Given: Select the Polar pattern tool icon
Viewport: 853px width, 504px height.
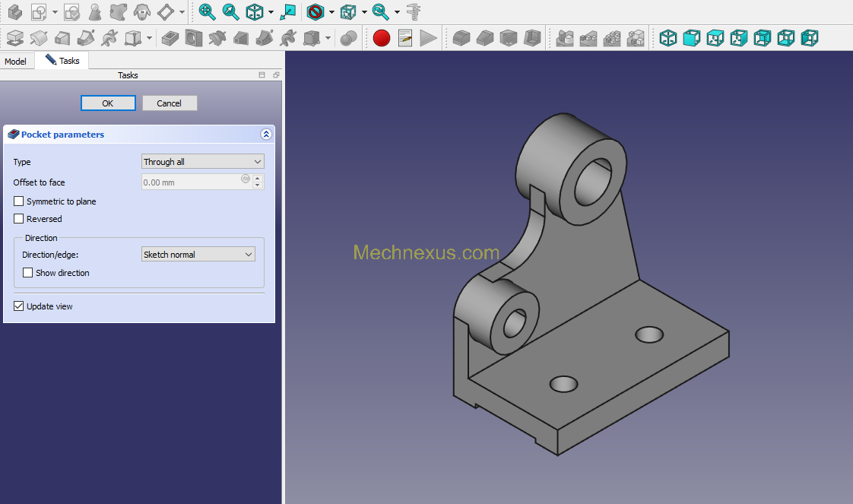Looking at the screenshot, I should (612, 38).
